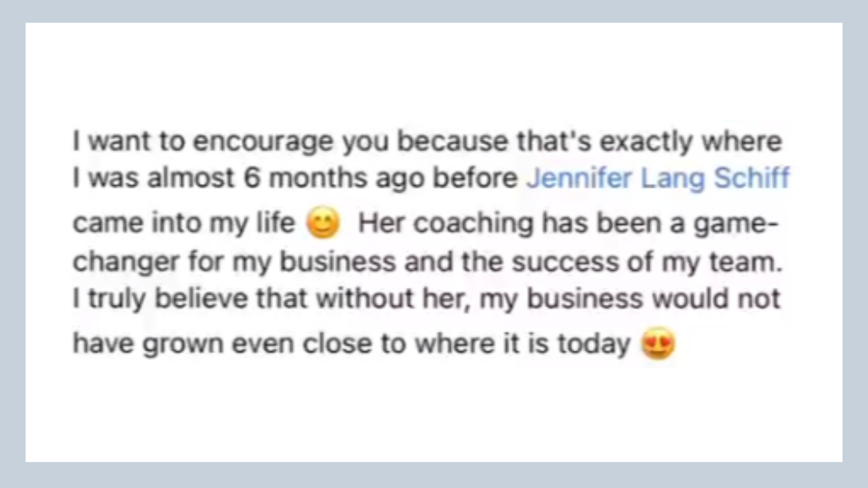This screenshot has width=868, height=488.
Task: Click the word 'grown' in the last line
Action: point(183,344)
